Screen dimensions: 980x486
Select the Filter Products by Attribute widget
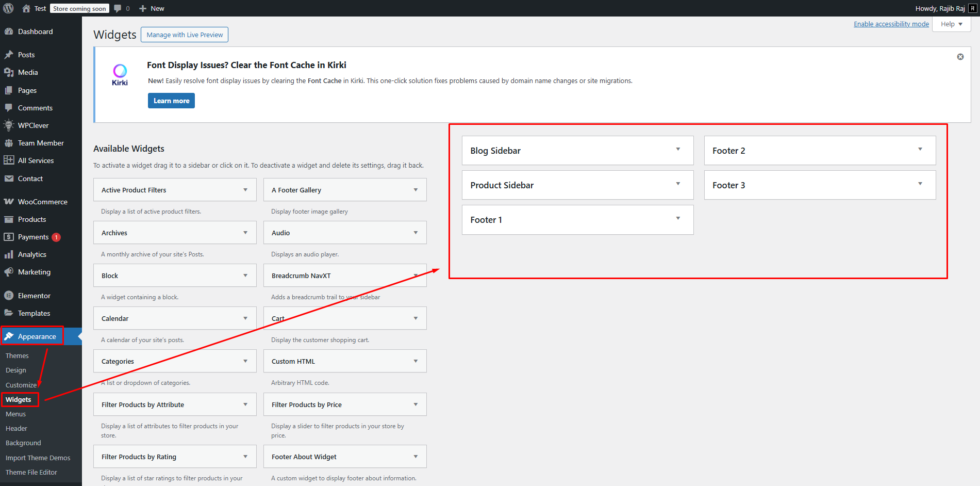point(175,404)
